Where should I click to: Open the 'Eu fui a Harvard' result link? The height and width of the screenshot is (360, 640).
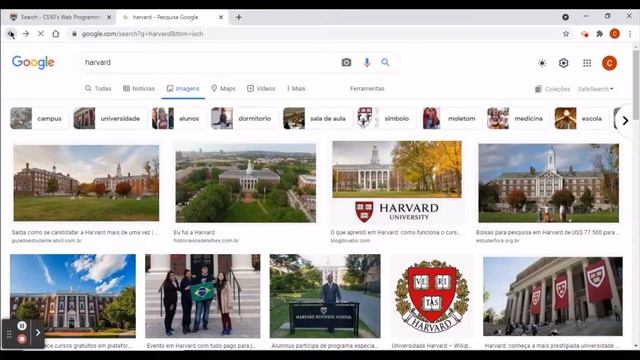click(194, 232)
